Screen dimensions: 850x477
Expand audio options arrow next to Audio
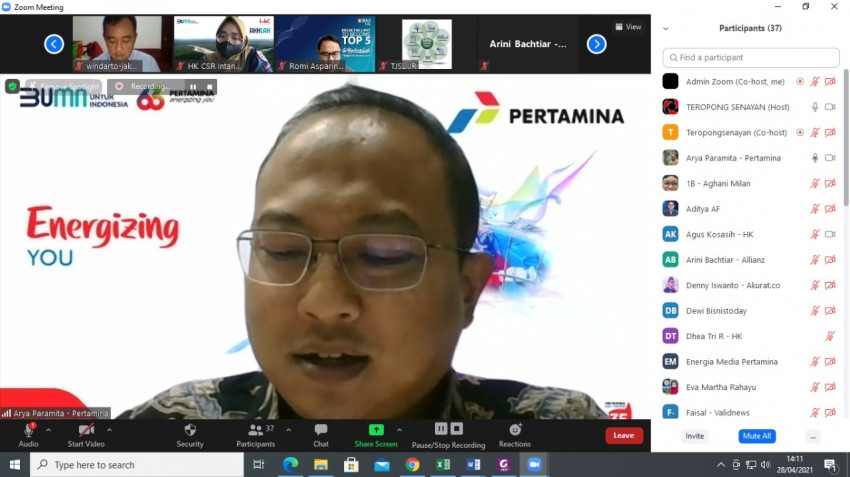coord(48,430)
